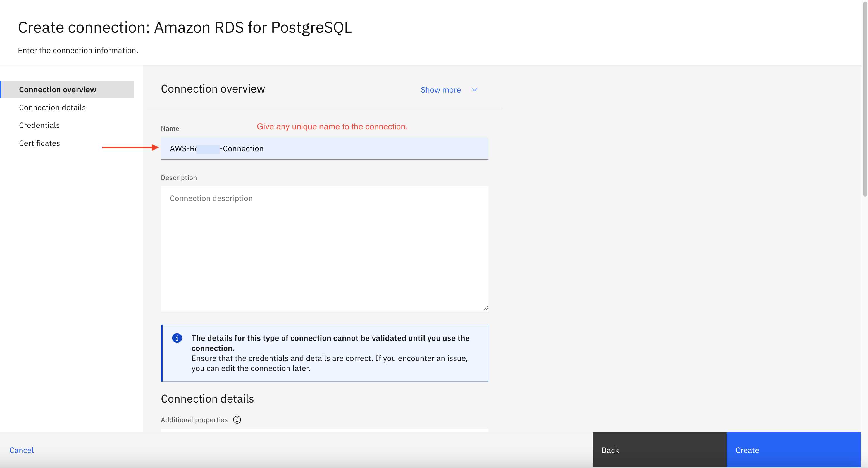
Task: Go to the Certificates section
Action: point(39,143)
